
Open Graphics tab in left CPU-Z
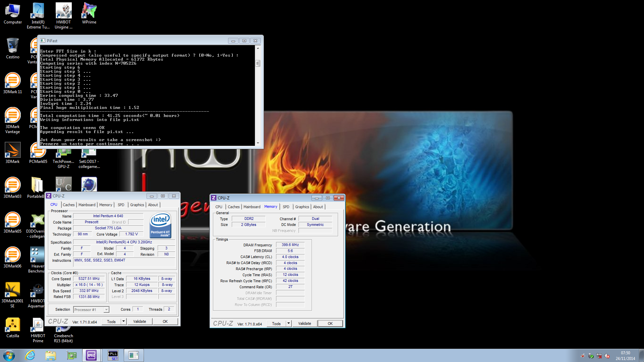point(137,205)
